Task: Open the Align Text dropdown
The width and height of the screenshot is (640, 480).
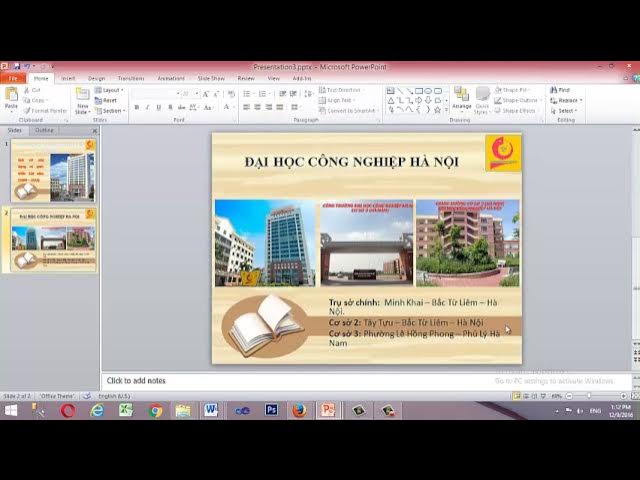Action: click(x=337, y=100)
